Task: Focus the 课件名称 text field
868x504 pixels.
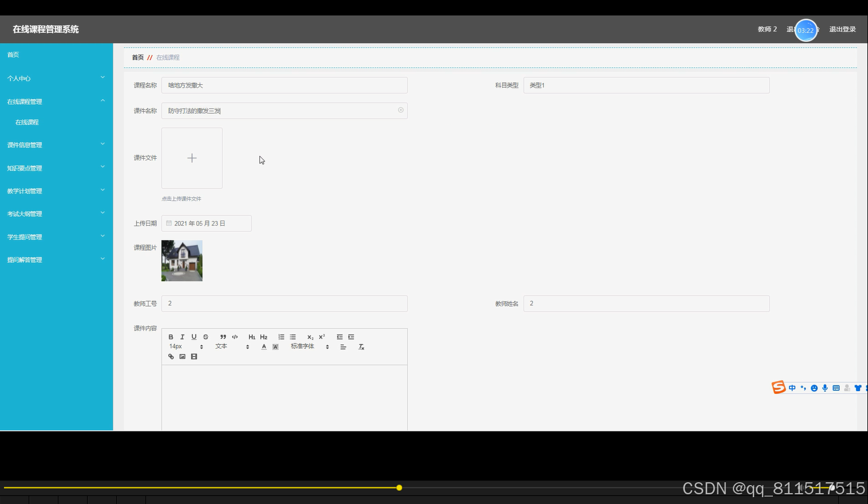Action: (x=285, y=111)
